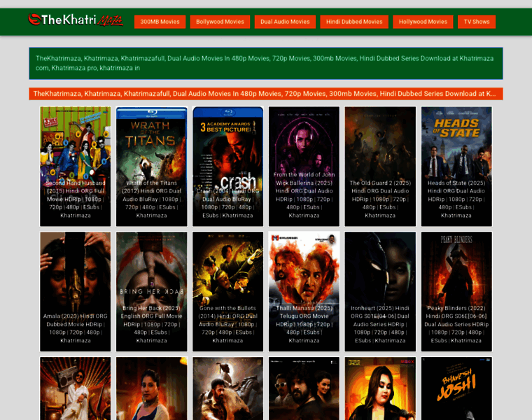Open Heads of State (2025) poster
This screenshot has height=420, width=532.
(456, 166)
